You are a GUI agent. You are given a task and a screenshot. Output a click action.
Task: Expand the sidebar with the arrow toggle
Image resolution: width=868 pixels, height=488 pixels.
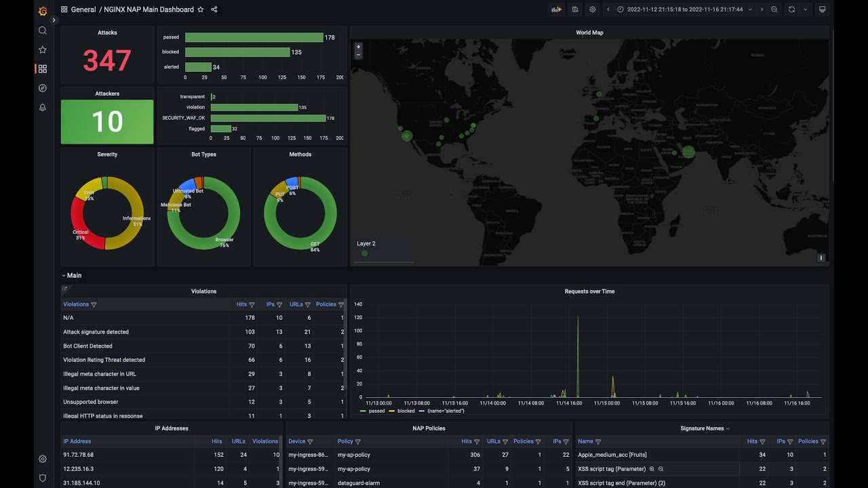[x=54, y=20]
